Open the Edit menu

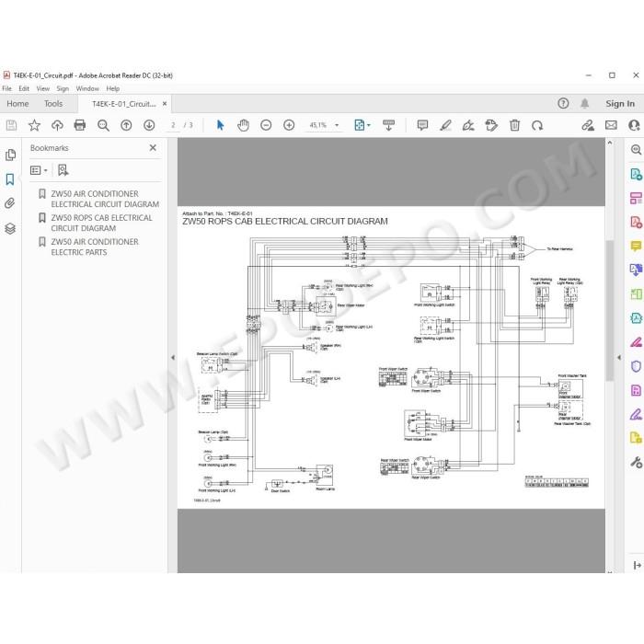24,88
